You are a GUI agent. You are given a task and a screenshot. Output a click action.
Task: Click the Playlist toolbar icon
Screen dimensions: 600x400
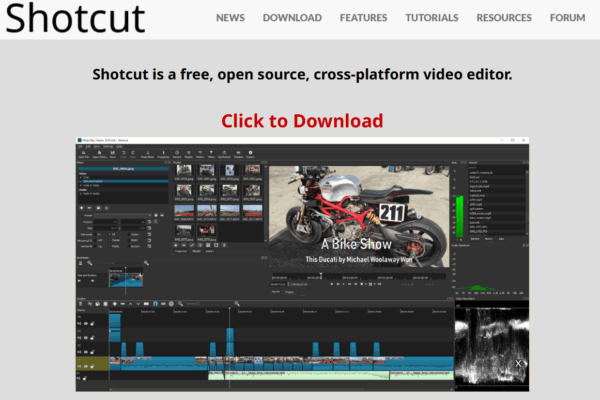pos(188,154)
